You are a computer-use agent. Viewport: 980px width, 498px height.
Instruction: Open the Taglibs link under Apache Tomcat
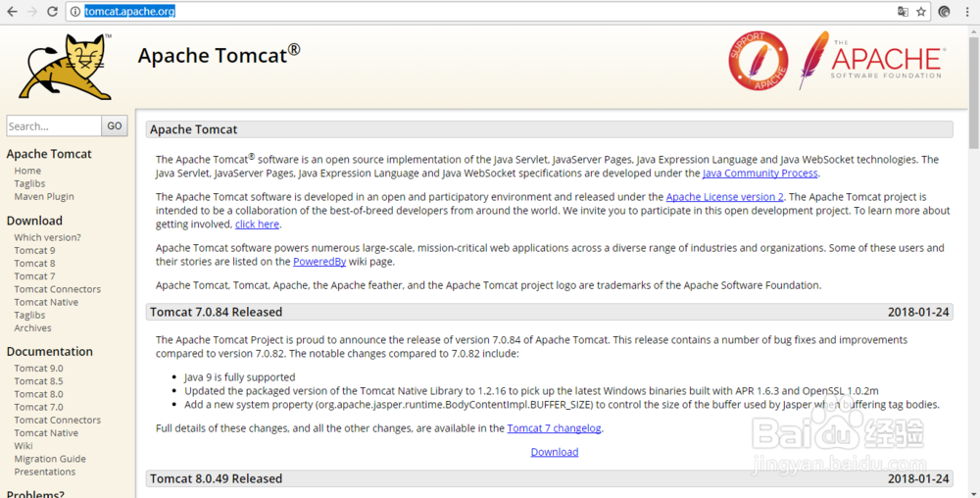tap(29, 183)
